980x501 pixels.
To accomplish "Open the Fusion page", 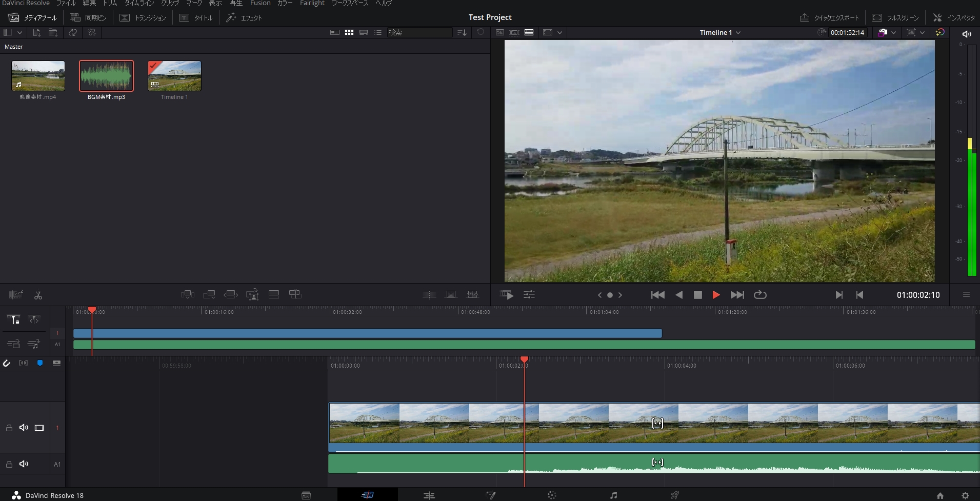I will (490, 494).
